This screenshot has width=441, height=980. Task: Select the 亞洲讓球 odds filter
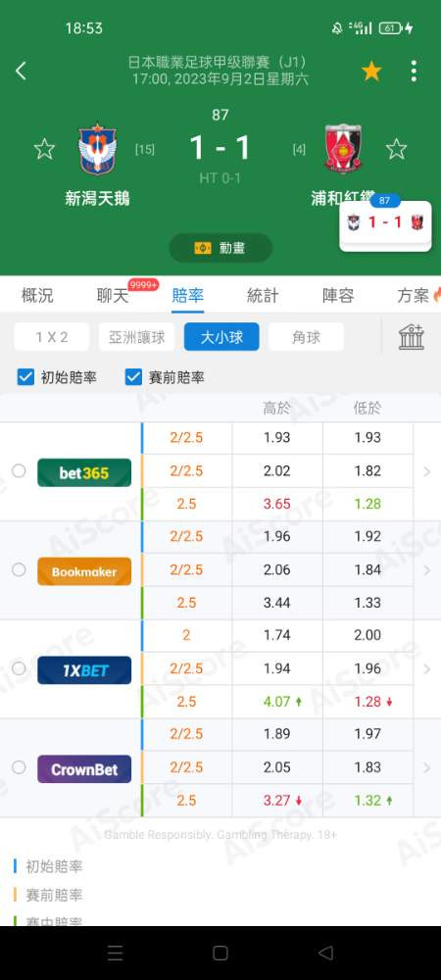[x=137, y=337]
